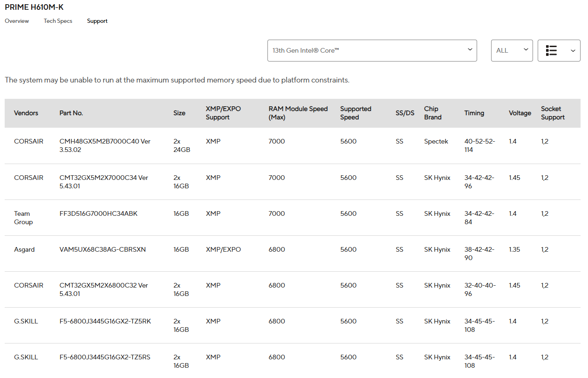Click the PRIME H610M-K product title
Image resolution: width=588 pixels, height=378 pixels.
point(34,7)
